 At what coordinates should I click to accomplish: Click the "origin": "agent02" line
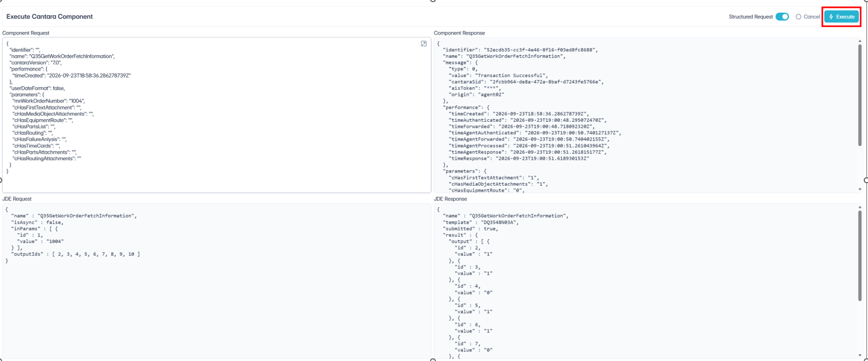click(476, 94)
